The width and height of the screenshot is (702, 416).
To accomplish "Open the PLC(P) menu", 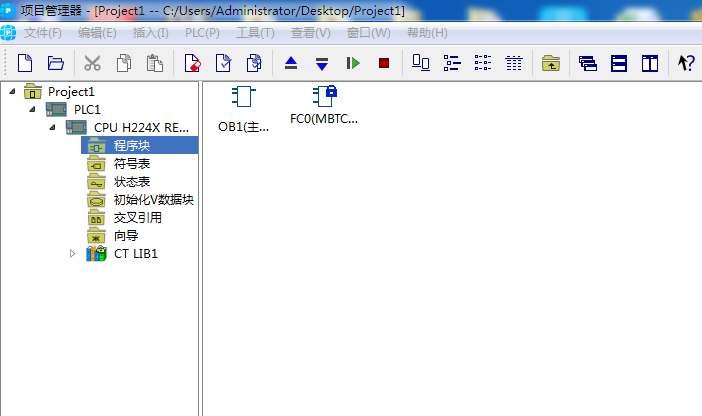I will (202, 33).
